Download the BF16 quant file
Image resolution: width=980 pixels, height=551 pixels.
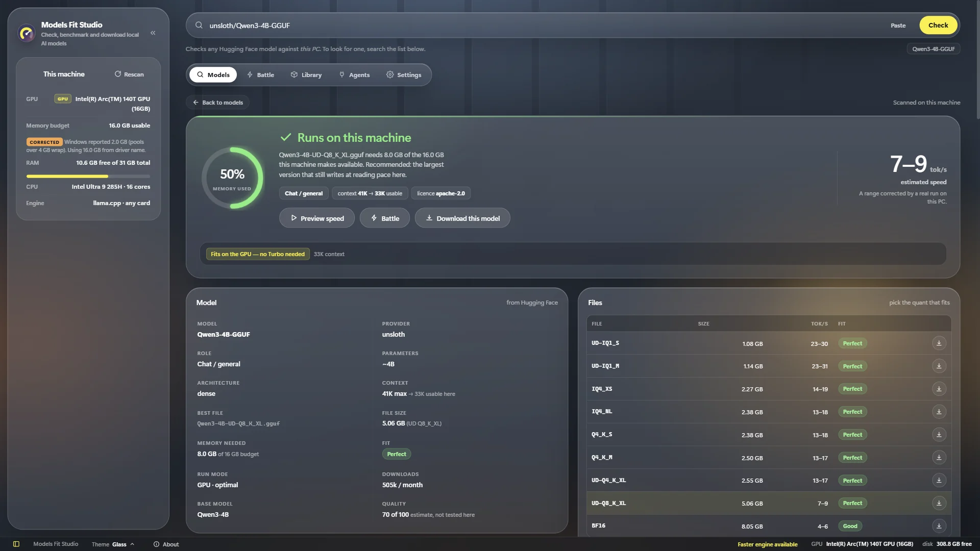click(939, 526)
